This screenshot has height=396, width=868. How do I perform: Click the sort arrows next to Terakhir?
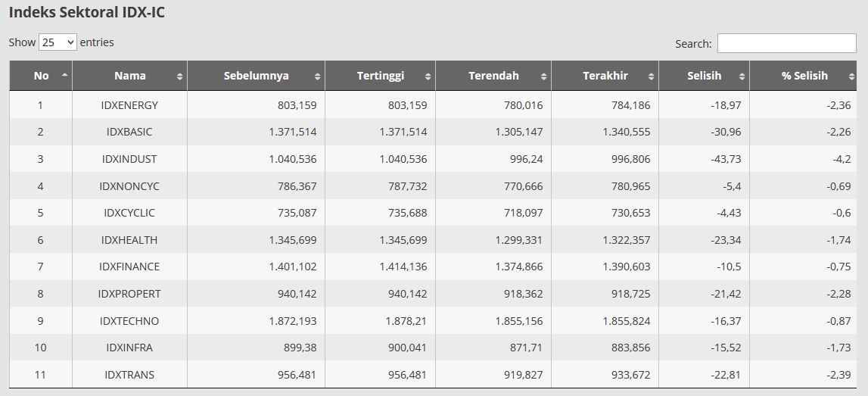click(x=651, y=76)
